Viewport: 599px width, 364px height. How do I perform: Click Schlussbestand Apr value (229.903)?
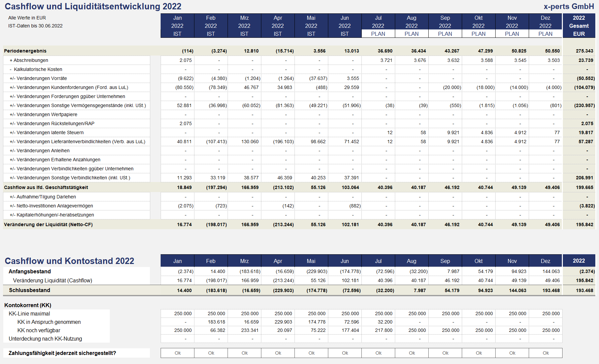(283, 290)
